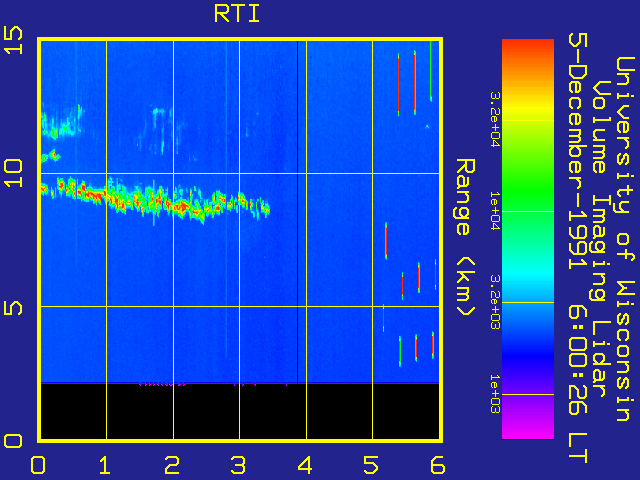Viewport: 640px width, 480px height.
Task: Click the bottom axis tick label 1
Action: [x=105, y=465]
